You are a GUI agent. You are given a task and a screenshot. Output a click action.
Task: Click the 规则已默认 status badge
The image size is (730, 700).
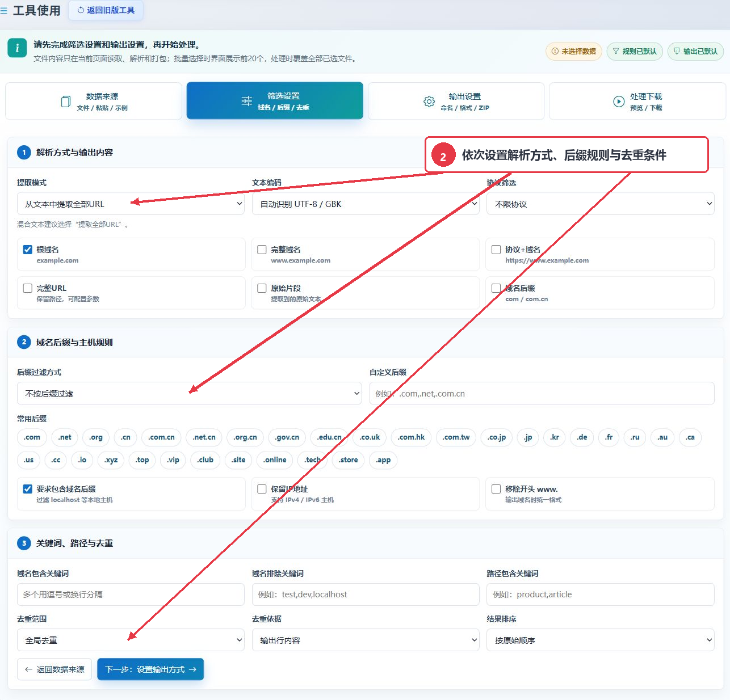635,51
